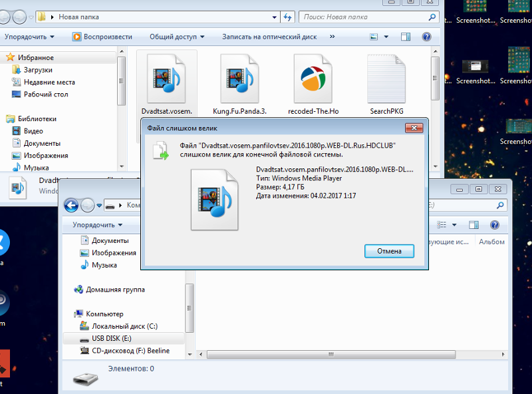The image size is (532, 394).
Task: Click the file icon in the details pane
Action: pyautogui.click(x=18, y=188)
